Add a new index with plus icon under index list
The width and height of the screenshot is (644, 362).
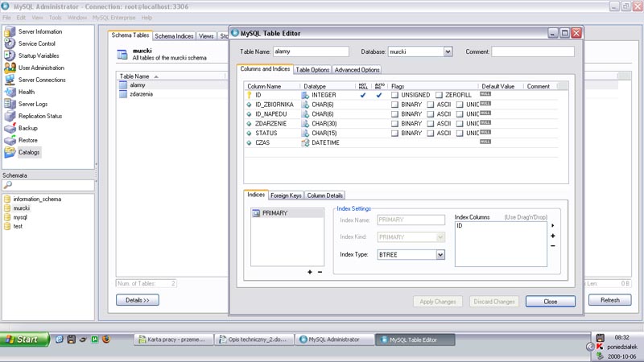point(310,272)
